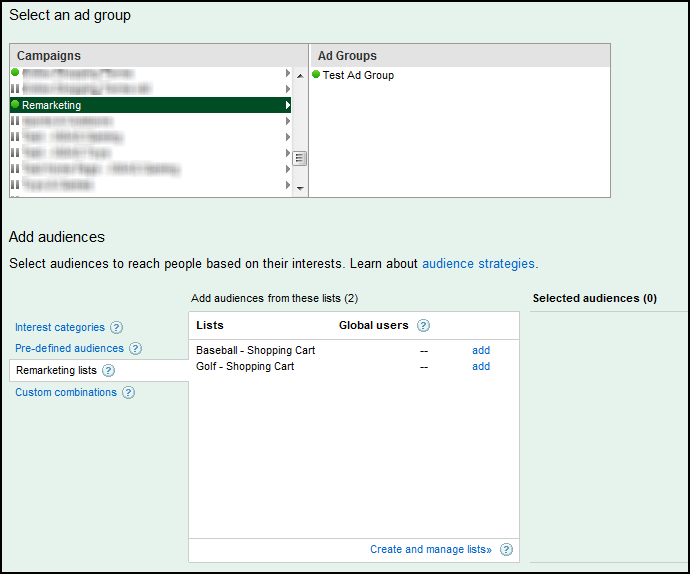The image size is (690, 574).
Task: Add the Golf - Shopping Cart list
Action: point(481,366)
